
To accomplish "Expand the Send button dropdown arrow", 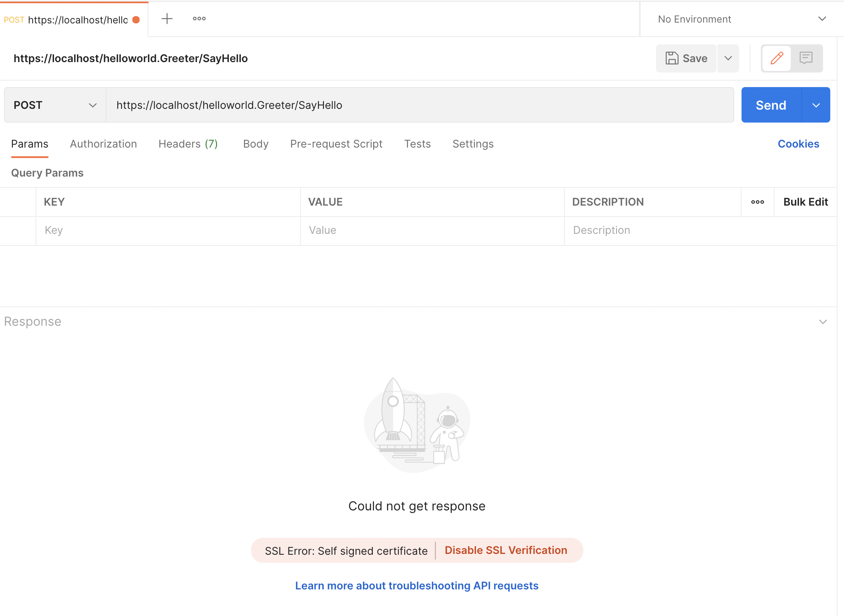I will 816,105.
